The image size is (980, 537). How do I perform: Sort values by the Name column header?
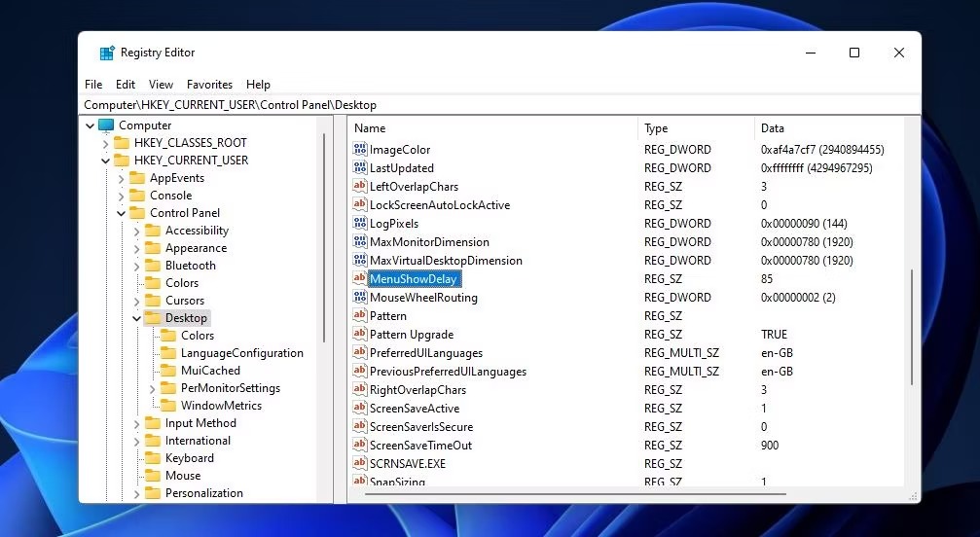pos(492,128)
